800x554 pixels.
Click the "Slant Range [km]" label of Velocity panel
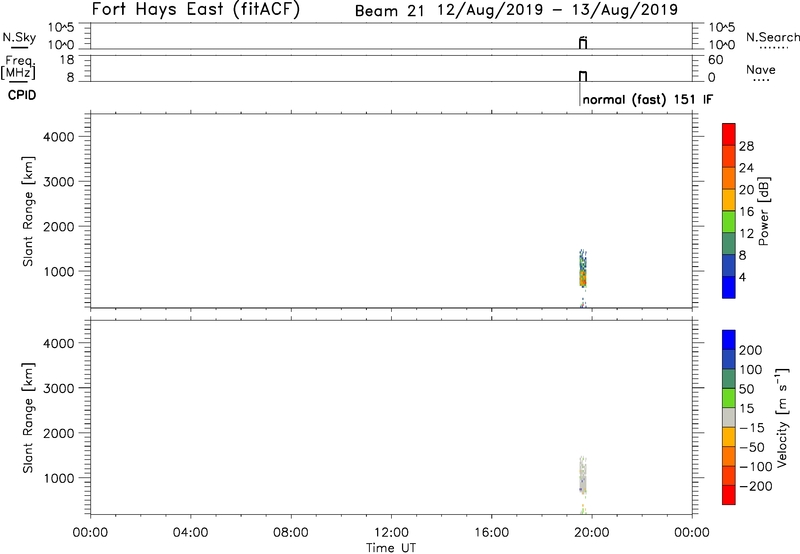pos(28,418)
